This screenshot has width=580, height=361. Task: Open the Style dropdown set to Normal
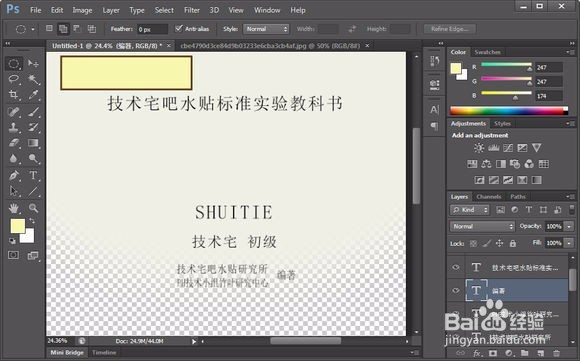266,29
